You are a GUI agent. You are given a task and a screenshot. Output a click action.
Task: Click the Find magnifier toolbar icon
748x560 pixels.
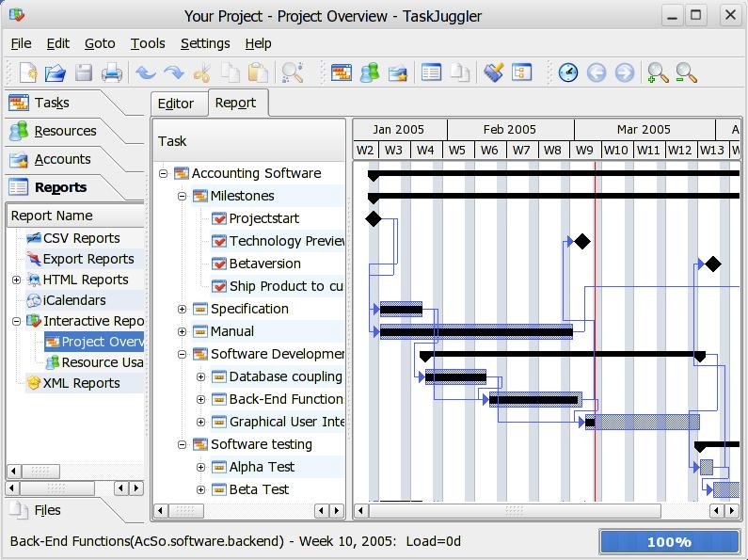(x=292, y=73)
